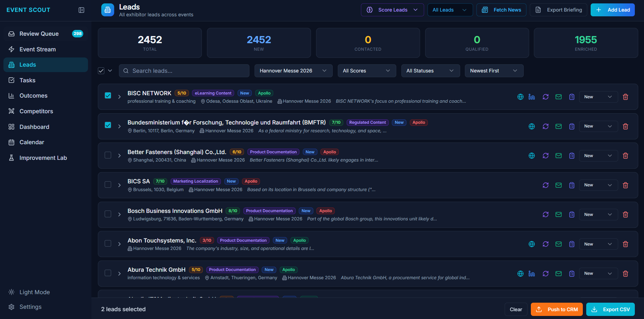Open the Hannover Messe 2026 event dropdown
Viewport: 644px width, 319px height.
pyautogui.click(x=293, y=71)
